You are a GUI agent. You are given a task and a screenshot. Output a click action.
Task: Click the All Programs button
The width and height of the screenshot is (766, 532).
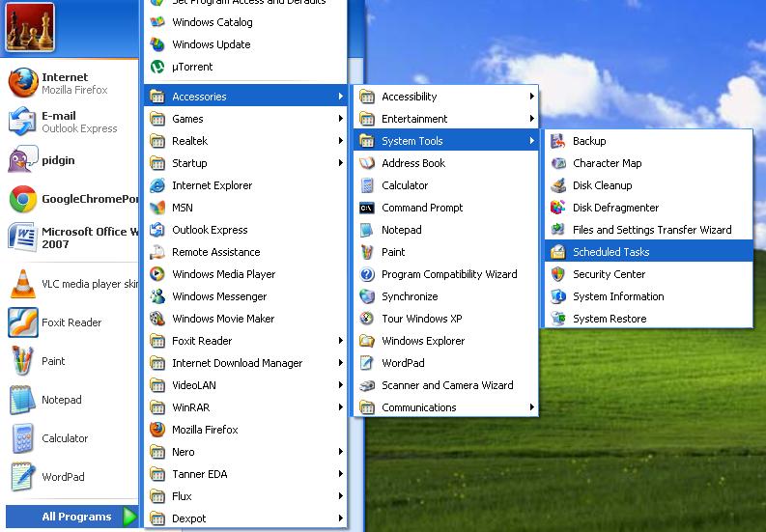[x=72, y=517]
